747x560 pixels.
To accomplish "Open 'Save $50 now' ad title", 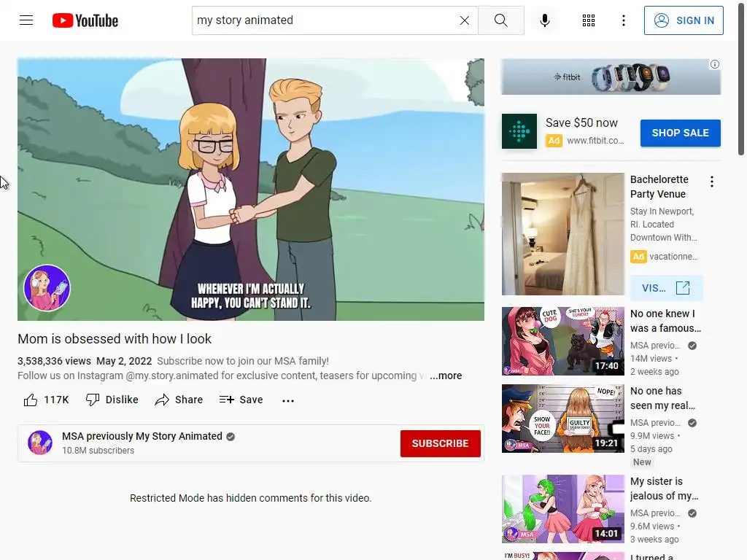I will (581, 122).
